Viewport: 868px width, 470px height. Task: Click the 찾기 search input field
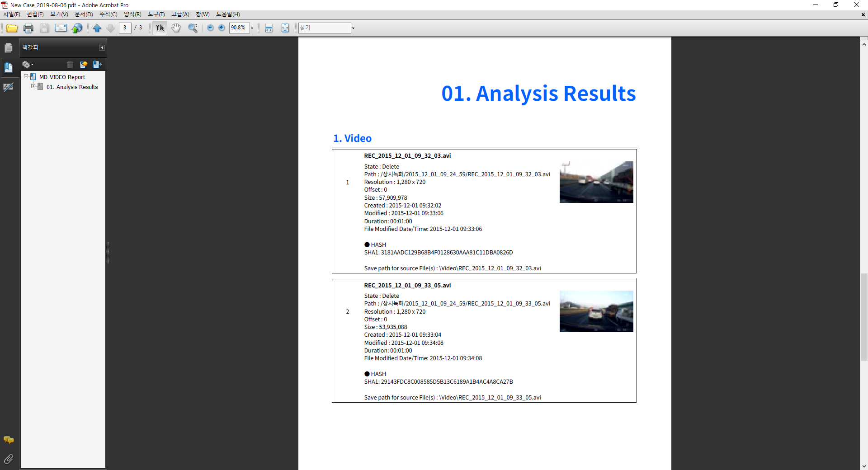coord(324,28)
